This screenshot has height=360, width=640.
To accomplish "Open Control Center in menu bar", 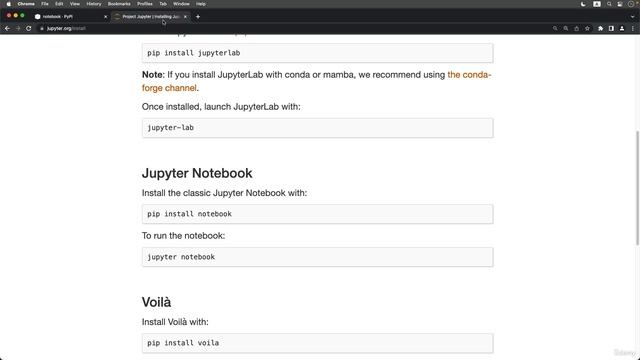I will point(620,4).
